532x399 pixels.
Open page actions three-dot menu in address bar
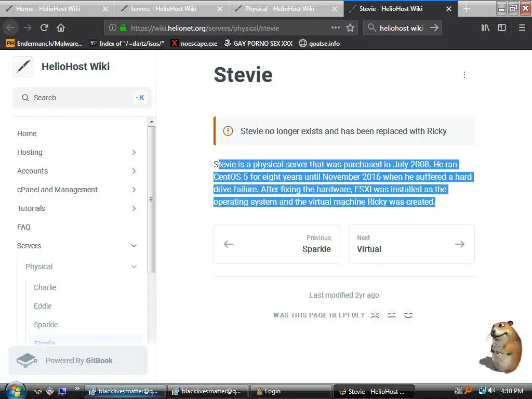pos(336,28)
